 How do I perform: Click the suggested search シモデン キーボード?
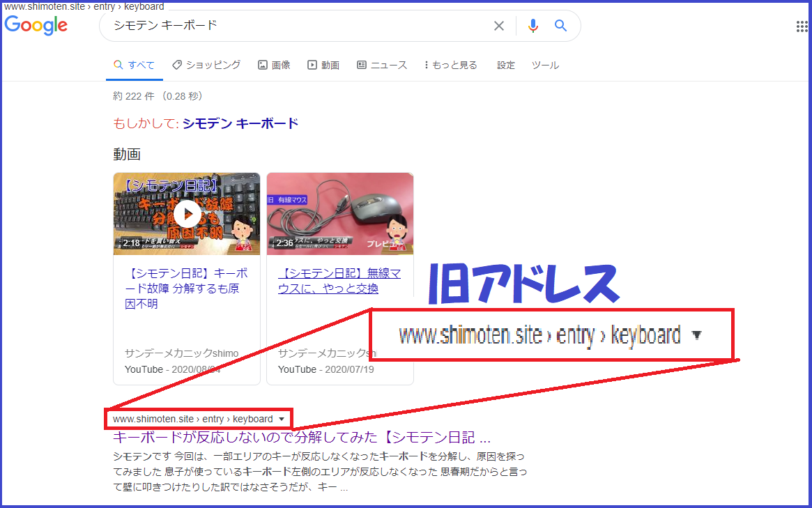click(x=240, y=124)
